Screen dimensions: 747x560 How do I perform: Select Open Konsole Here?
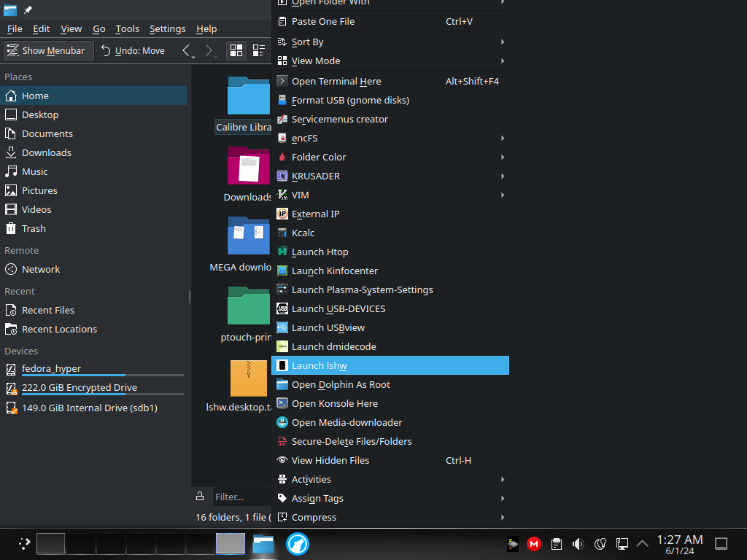(x=390, y=403)
